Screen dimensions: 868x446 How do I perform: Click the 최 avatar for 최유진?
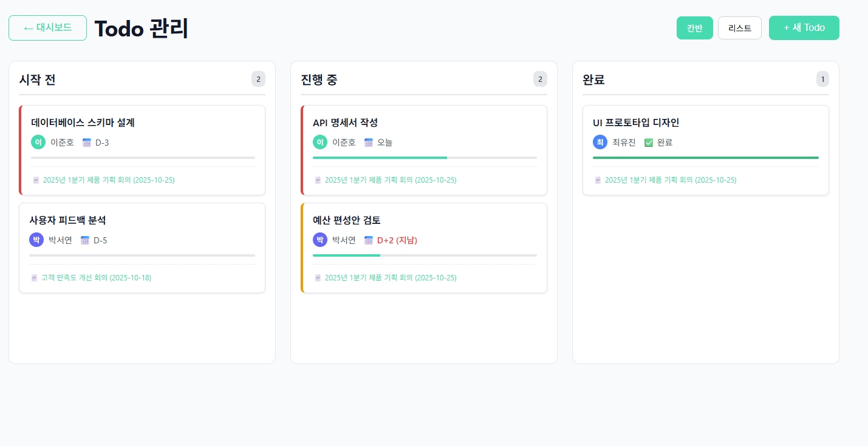[x=600, y=143]
